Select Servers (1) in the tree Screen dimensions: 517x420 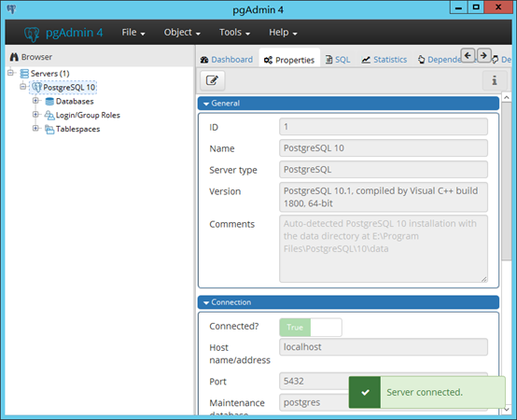pyautogui.click(x=49, y=74)
